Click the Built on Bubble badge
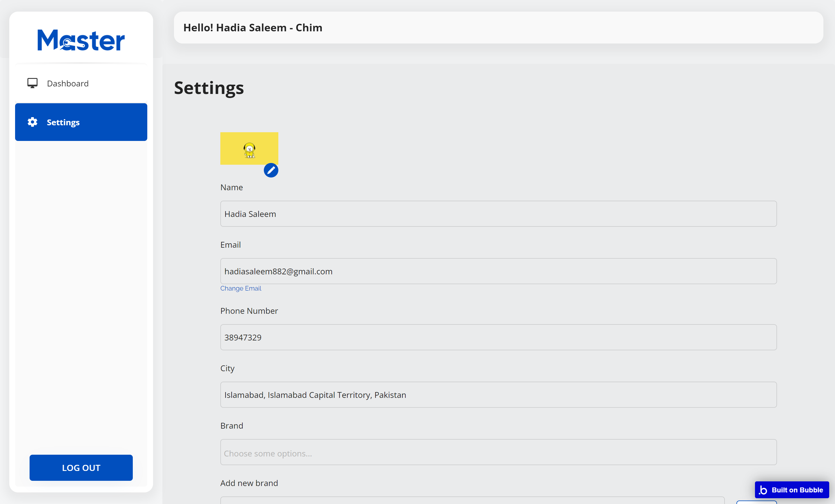Screen dimensions: 835x504 (792, 490)
